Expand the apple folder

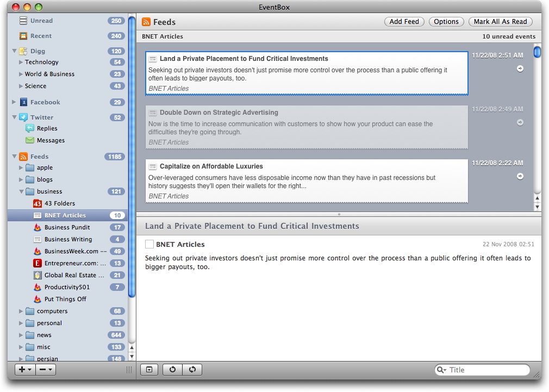(x=21, y=167)
